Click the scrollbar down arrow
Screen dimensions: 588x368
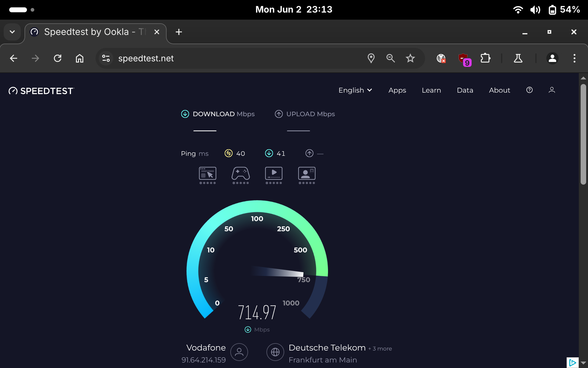click(583, 363)
